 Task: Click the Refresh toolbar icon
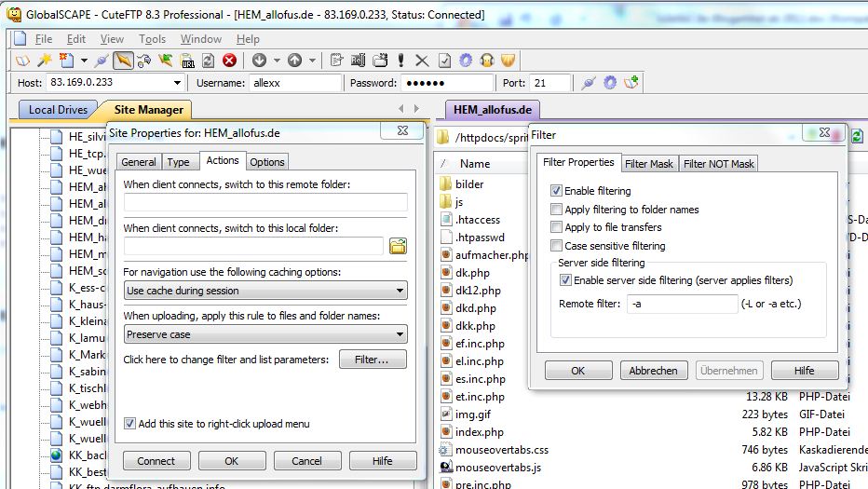click(x=208, y=61)
